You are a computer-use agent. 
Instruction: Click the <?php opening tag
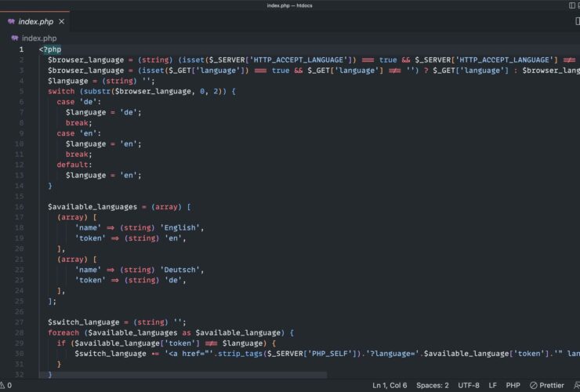[50, 49]
